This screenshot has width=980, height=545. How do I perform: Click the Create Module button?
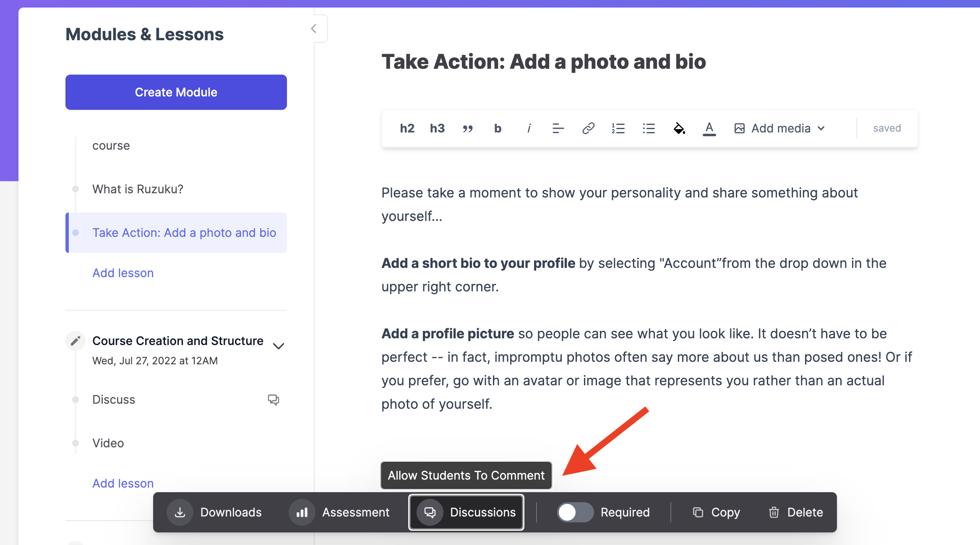pos(176,92)
